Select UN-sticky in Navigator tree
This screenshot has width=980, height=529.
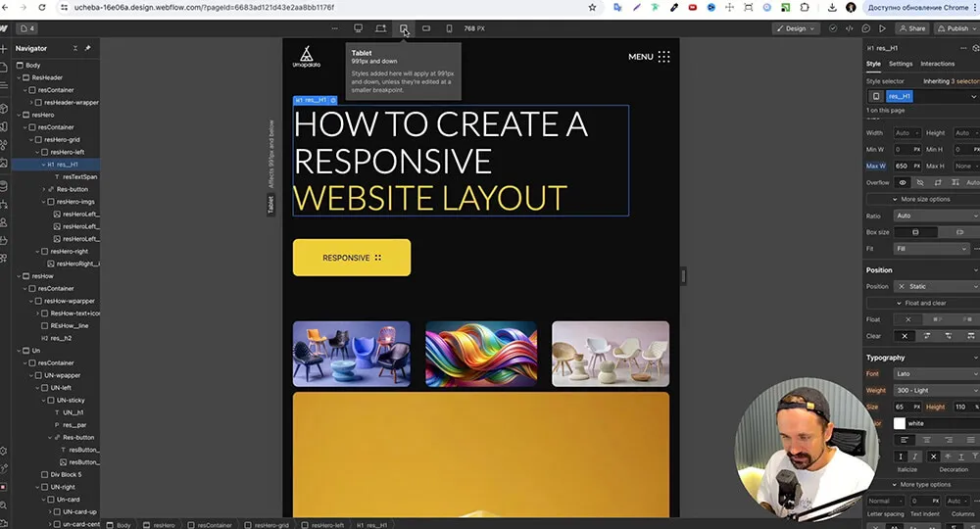[x=70, y=401]
